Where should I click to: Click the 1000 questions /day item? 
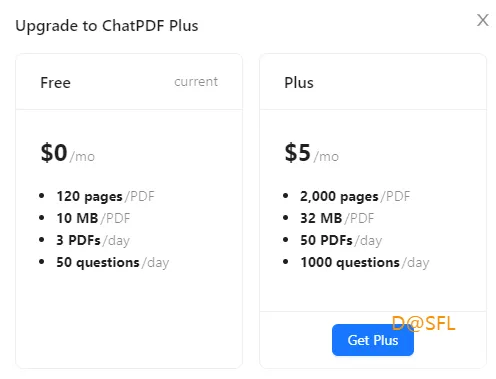(x=365, y=263)
